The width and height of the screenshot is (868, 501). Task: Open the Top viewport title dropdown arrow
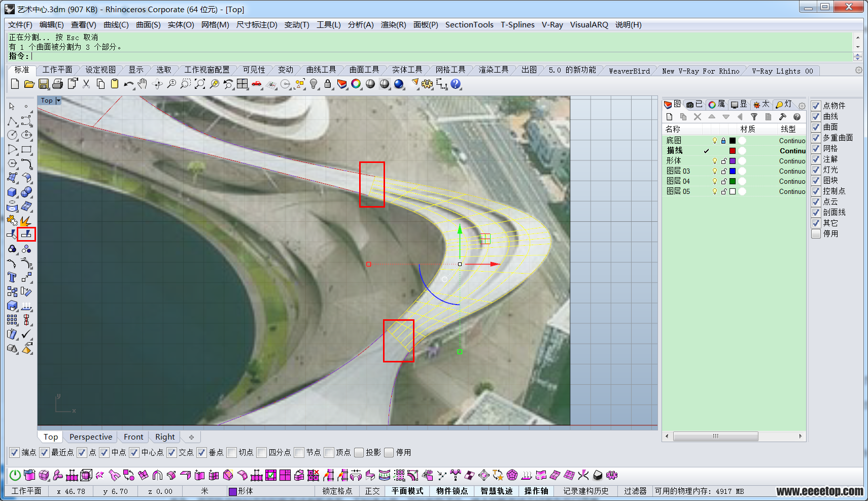[58, 101]
